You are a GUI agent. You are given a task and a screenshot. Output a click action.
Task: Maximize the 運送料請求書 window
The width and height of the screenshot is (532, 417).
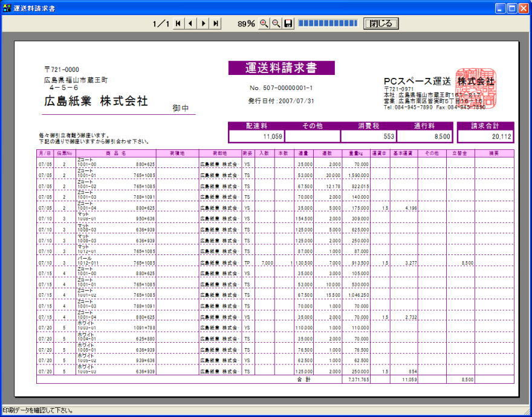(511, 8)
